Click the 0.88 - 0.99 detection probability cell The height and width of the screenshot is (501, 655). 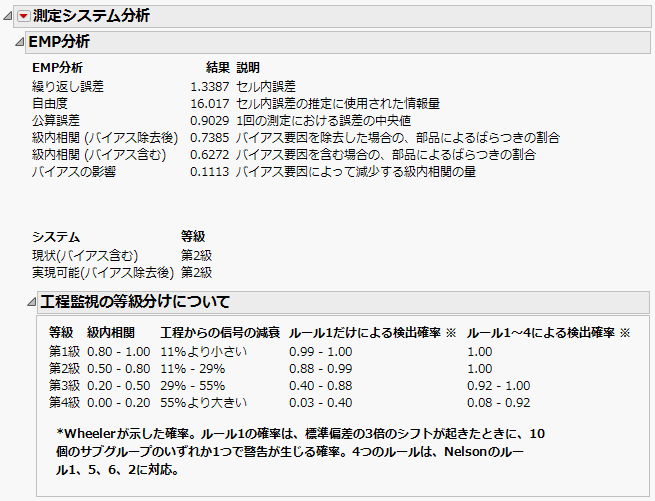point(321,369)
